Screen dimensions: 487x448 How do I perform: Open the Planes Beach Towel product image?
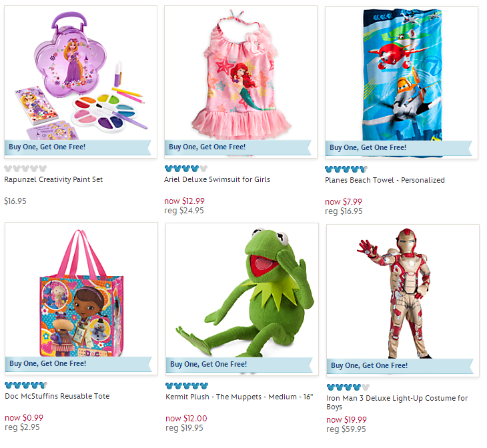tap(402, 83)
